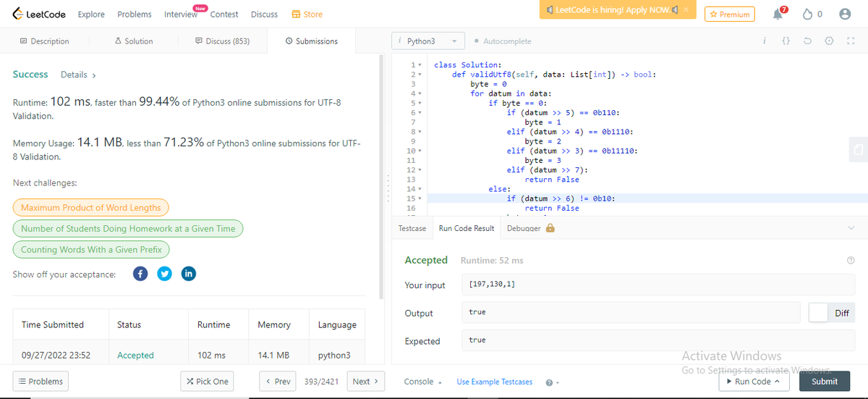This screenshot has width=868, height=399.
Task: Click the Premium button
Action: point(729,14)
